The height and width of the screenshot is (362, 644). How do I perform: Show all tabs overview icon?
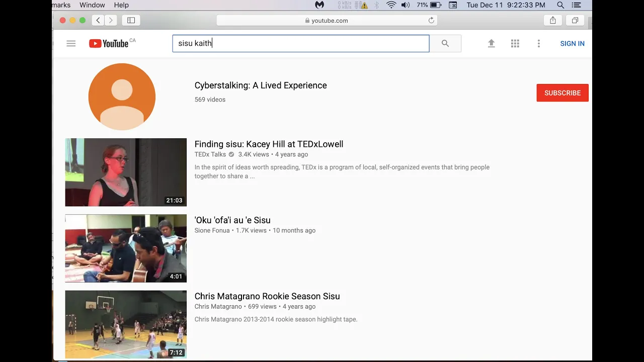tap(575, 20)
